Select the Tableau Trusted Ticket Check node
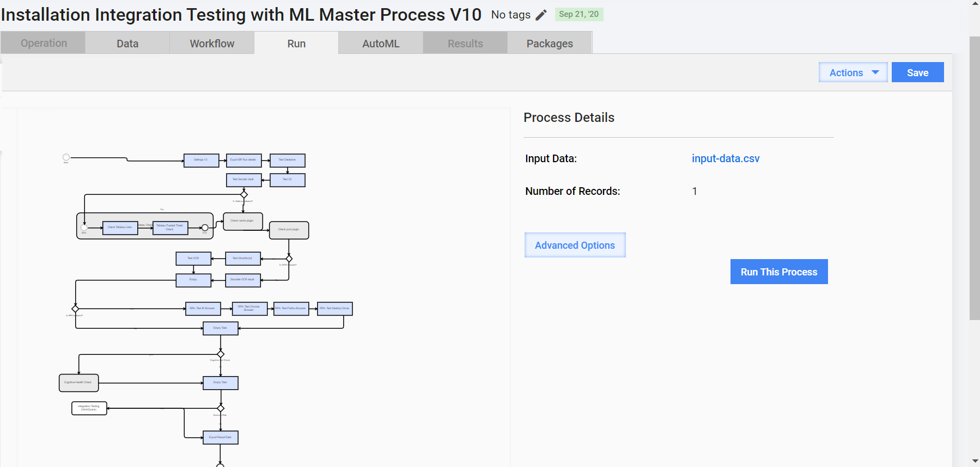 171,228
